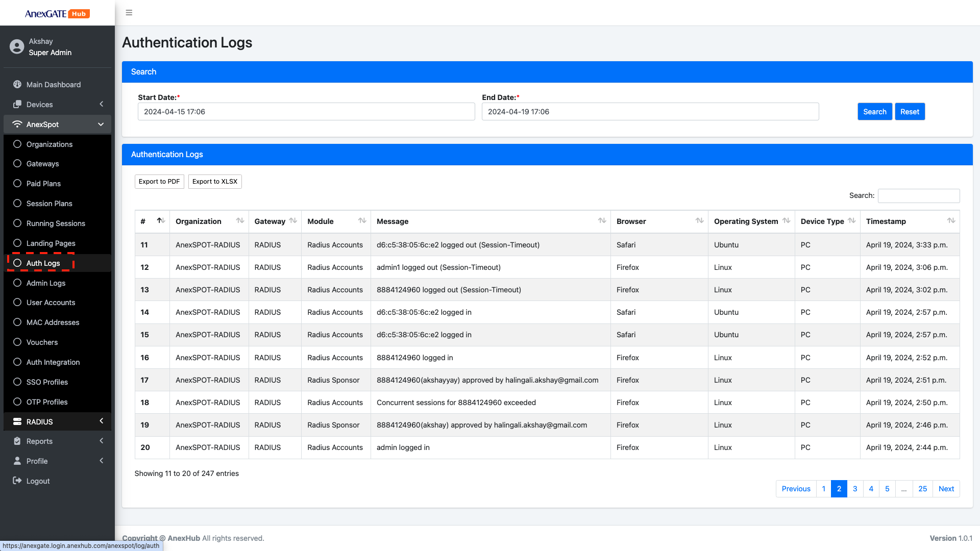Screen dimensions: 980x551
Task: Click the Reports clipboard icon
Action: (x=17, y=441)
